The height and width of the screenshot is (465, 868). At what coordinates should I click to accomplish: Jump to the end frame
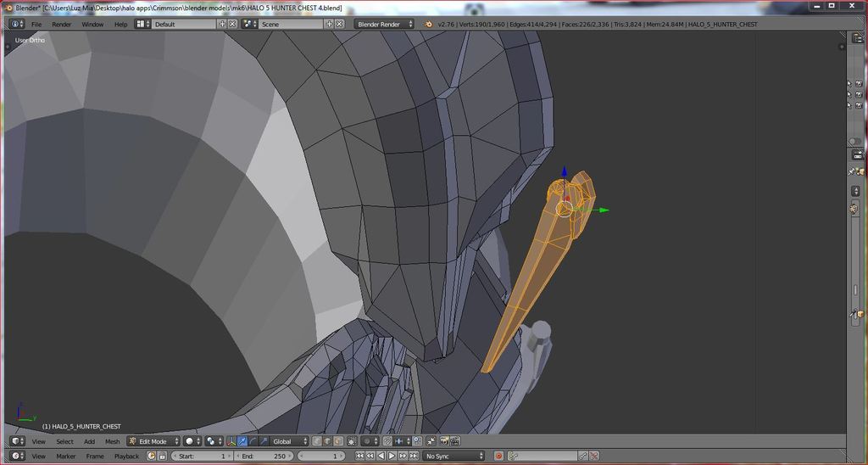[x=413, y=456]
